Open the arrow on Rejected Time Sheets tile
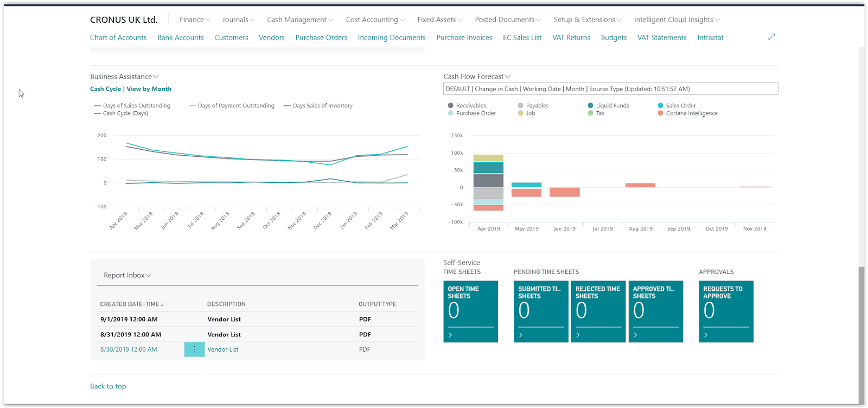This screenshot has width=868, height=408. [578, 335]
